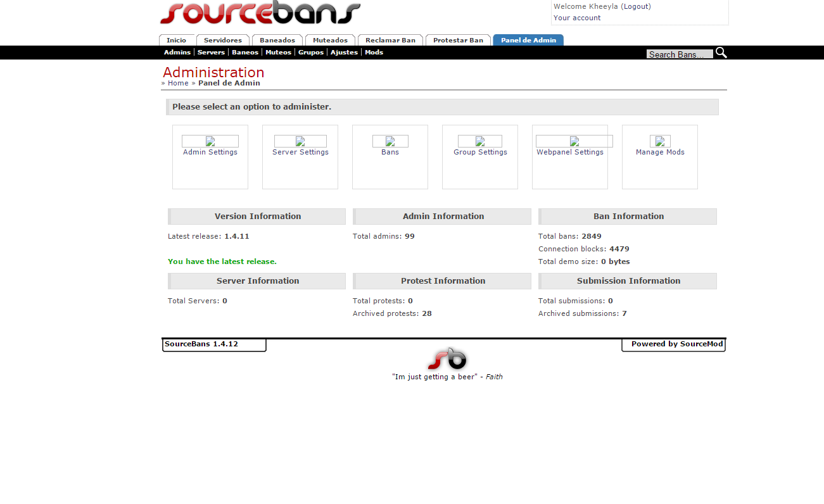Open Bans broken image icon

click(x=390, y=141)
